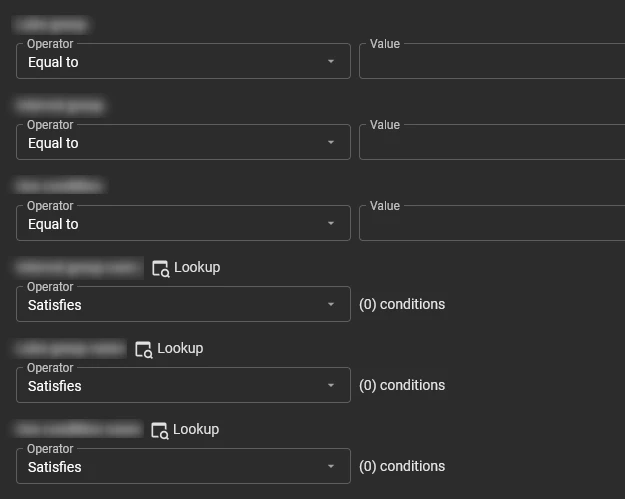This screenshot has height=499, width=625.
Task: Open the topmost 'Equal to' Operator dropdown
Action: coord(183,62)
